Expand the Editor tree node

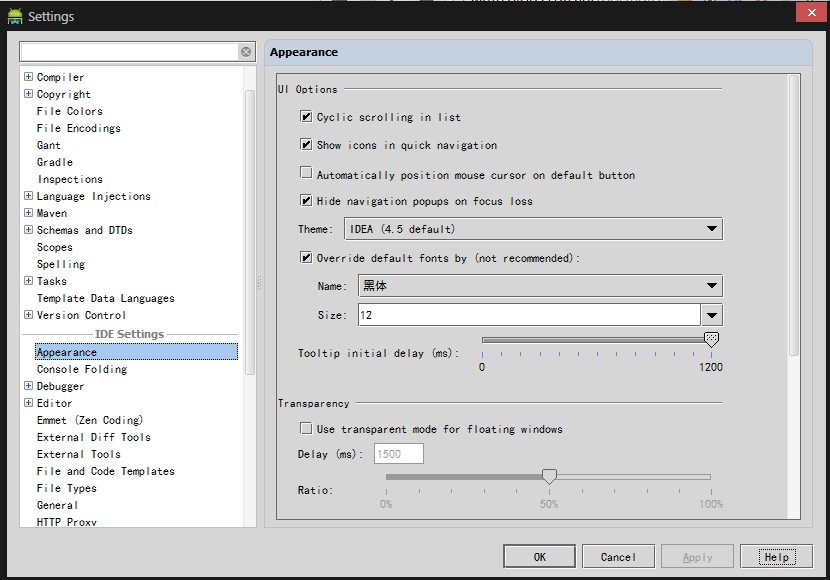(x=29, y=403)
